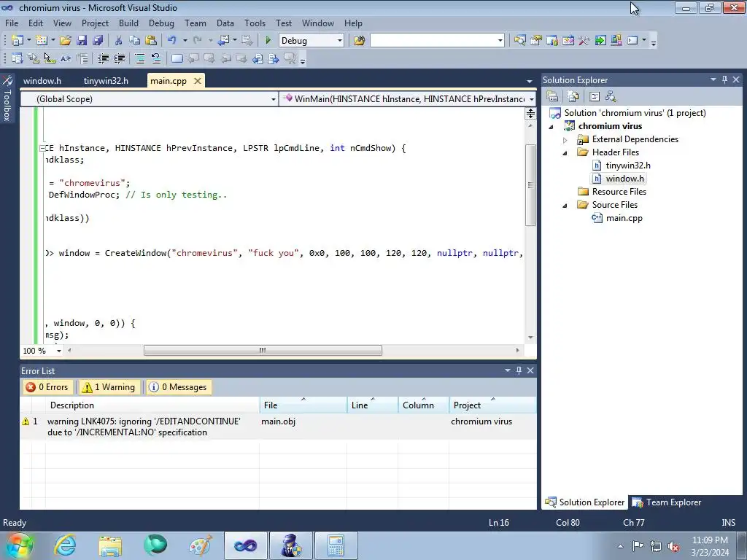
Task: Comment out the selected lines icon
Action: 140,58
